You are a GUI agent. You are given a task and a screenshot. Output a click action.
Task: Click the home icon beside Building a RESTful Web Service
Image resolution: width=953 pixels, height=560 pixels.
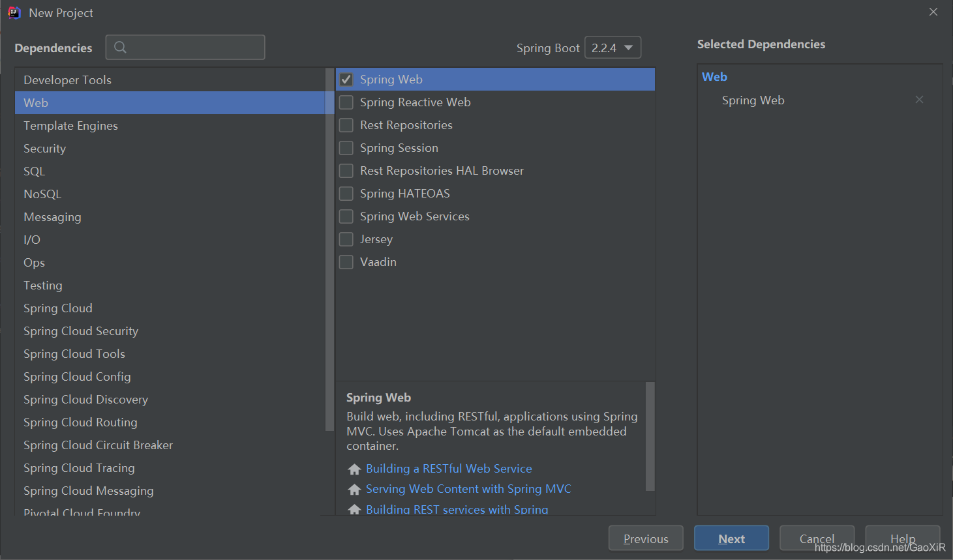(354, 469)
